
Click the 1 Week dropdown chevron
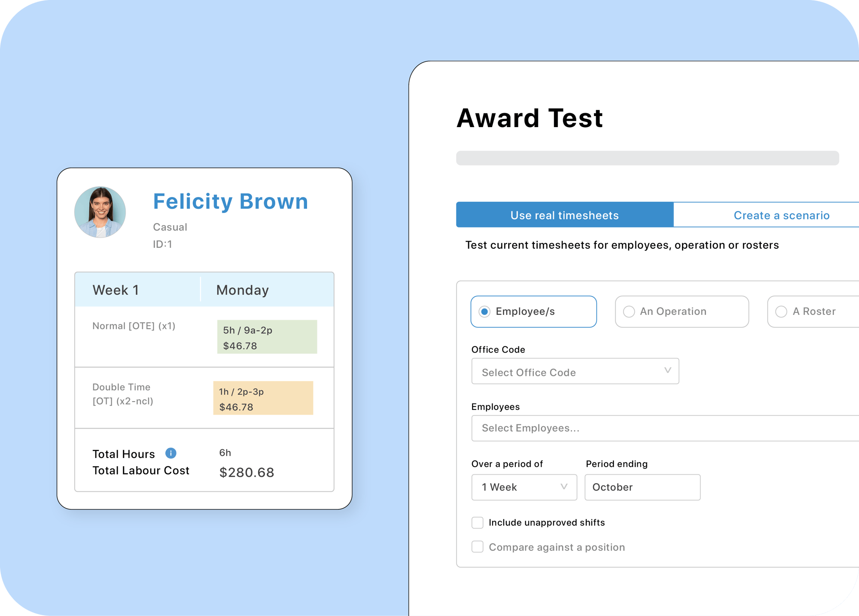click(x=564, y=487)
